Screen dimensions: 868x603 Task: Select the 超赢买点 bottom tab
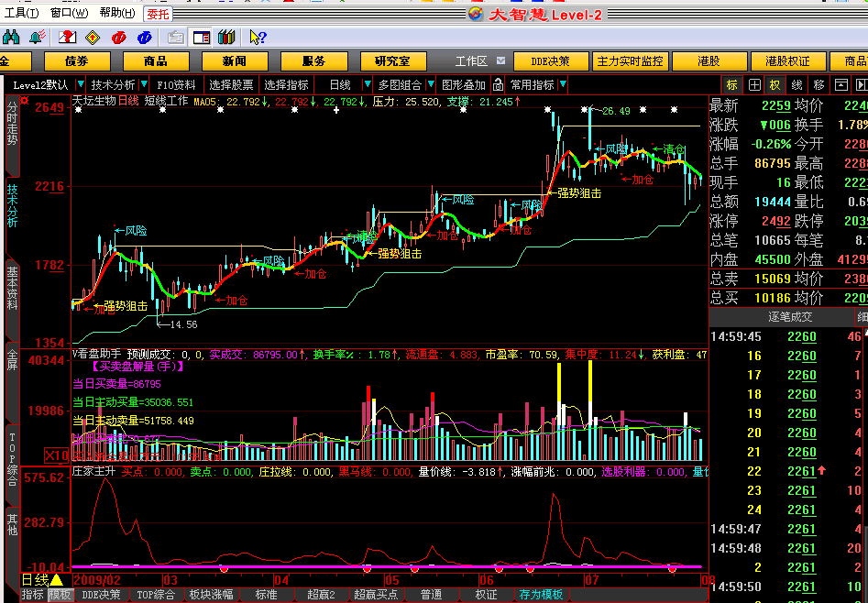(x=377, y=595)
